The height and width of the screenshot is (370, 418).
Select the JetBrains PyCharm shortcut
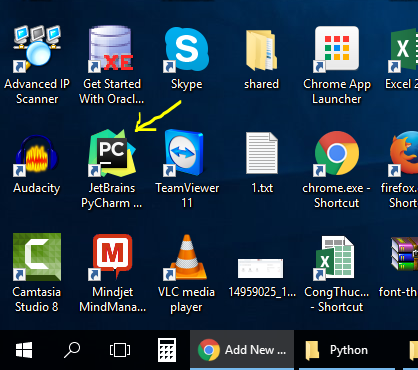(112, 153)
